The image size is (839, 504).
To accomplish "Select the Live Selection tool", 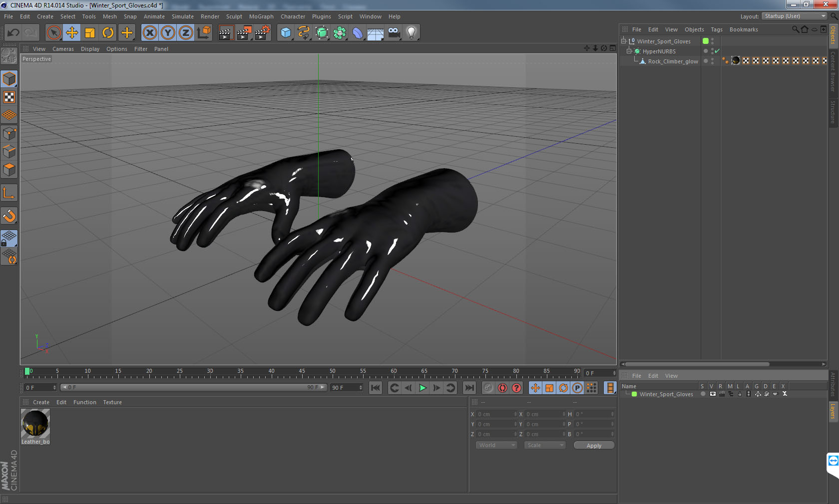I will (x=53, y=33).
